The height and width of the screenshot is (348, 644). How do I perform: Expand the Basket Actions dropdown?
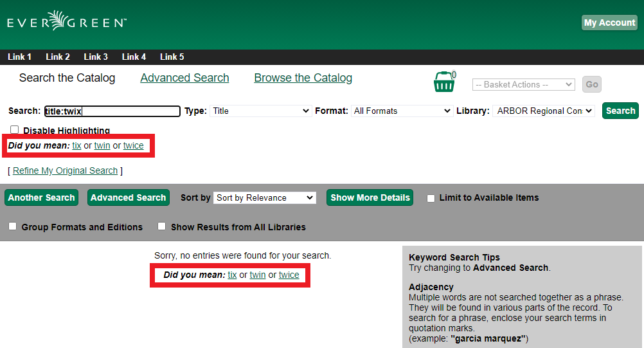pyautogui.click(x=523, y=84)
